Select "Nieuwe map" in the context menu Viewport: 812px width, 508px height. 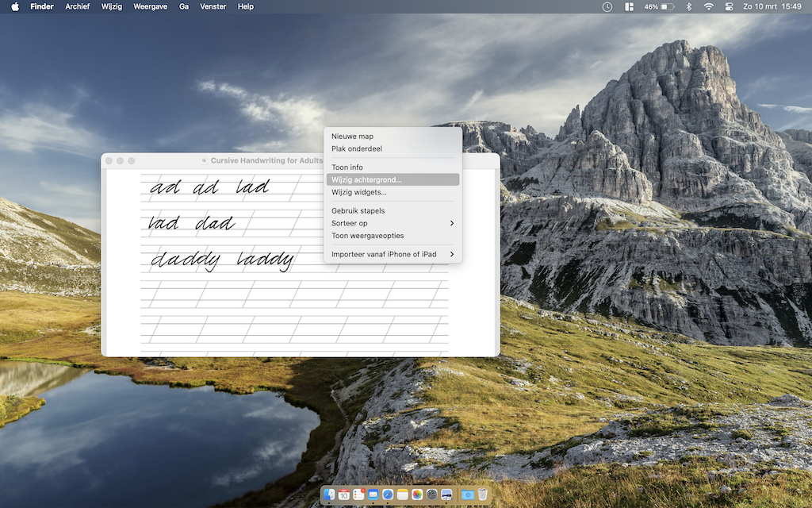352,137
